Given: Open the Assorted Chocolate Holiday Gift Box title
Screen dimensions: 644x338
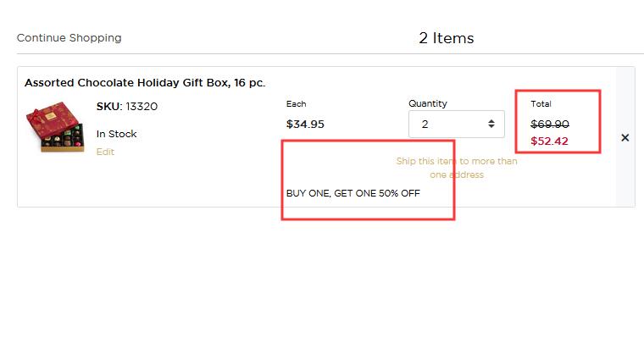Looking at the screenshot, I should pos(145,82).
